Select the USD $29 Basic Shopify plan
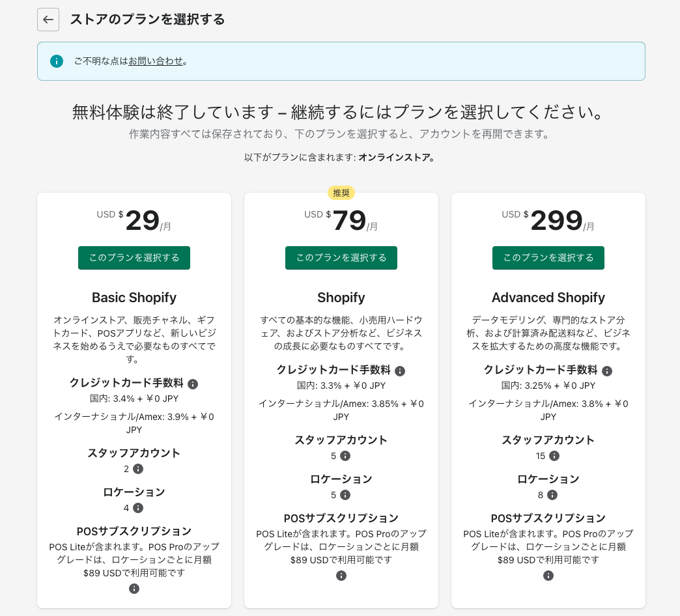Viewport: 680px width, 616px height. 134,257
